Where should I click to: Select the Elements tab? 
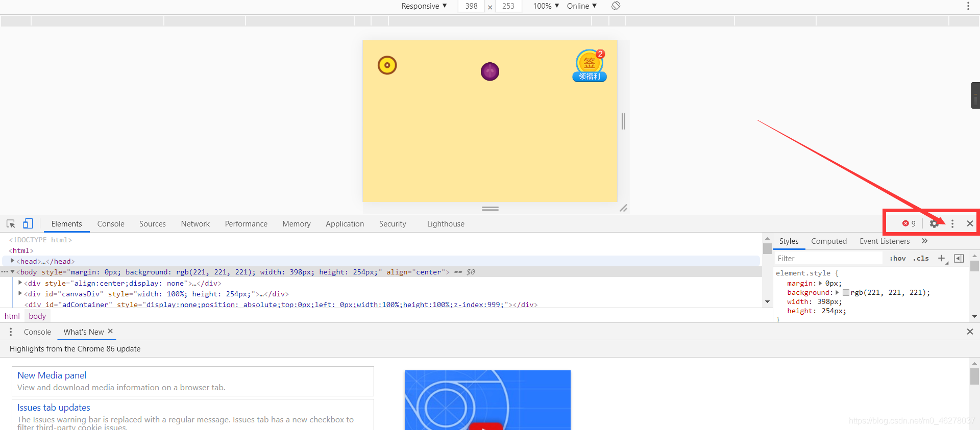[x=66, y=224]
